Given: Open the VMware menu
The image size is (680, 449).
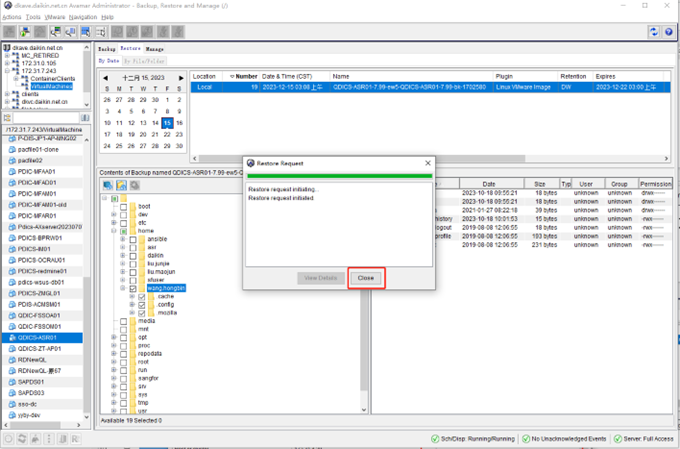Looking at the screenshot, I should [56, 17].
